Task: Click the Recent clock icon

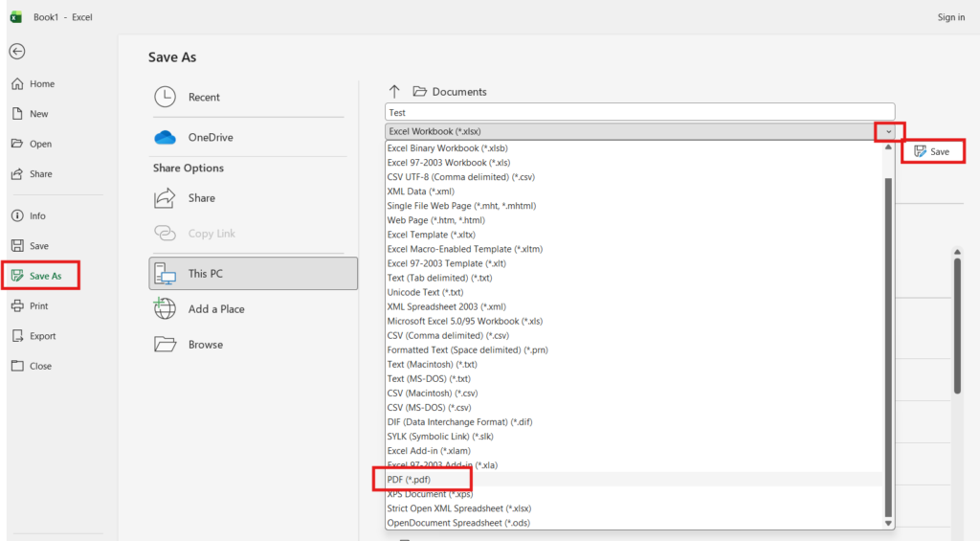Action: tap(166, 97)
